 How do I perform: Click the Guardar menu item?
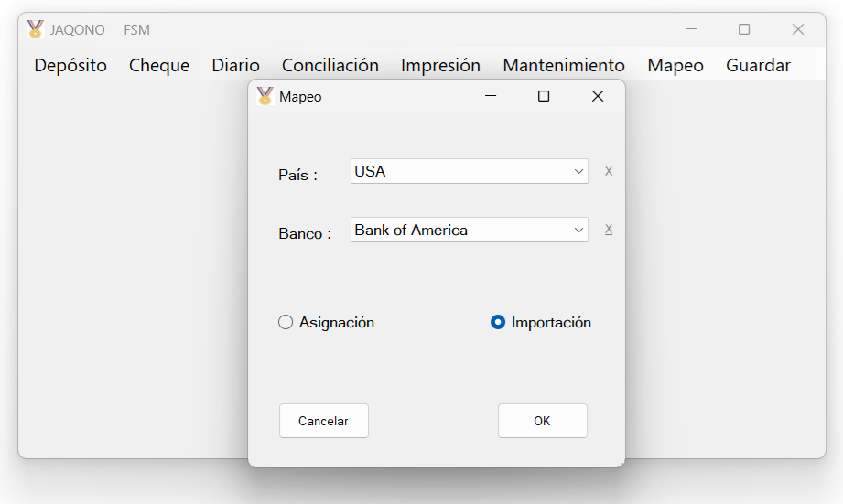(758, 65)
